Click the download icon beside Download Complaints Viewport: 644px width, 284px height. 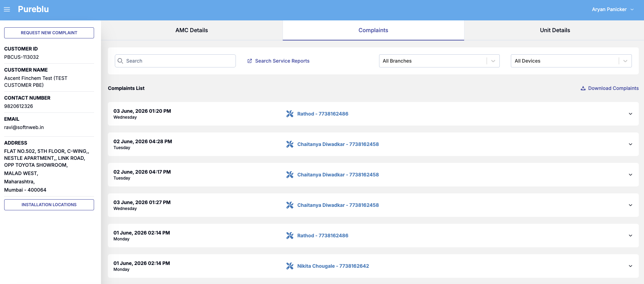pyautogui.click(x=583, y=88)
